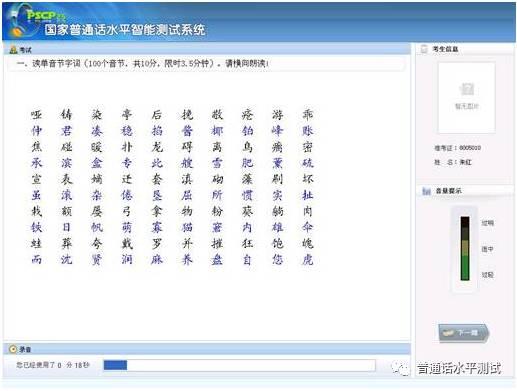The image size is (517, 391).
Task: Click the recording time progress bar
Action: click(239, 365)
